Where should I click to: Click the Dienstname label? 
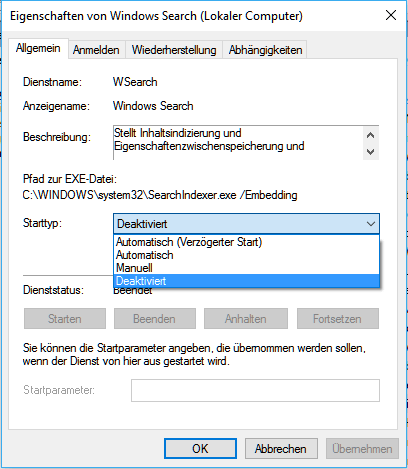click(52, 82)
